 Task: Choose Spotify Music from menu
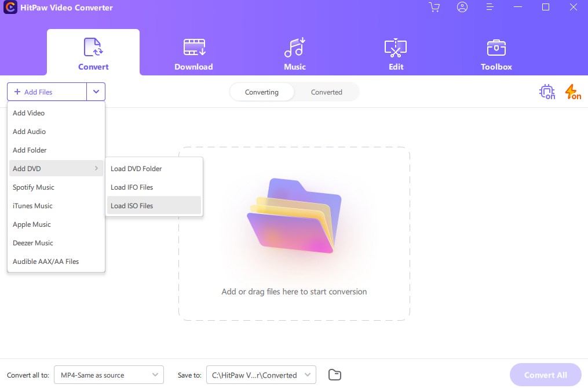[x=56, y=187]
